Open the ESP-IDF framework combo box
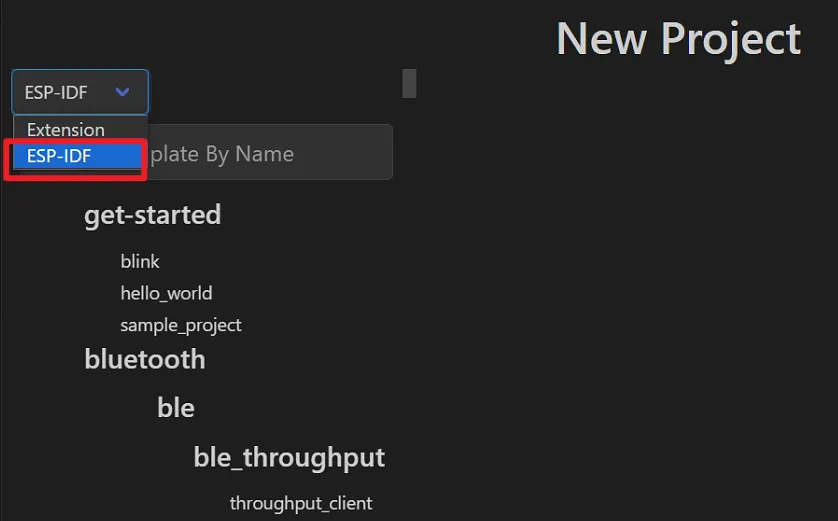 click(x=80, y=92)
